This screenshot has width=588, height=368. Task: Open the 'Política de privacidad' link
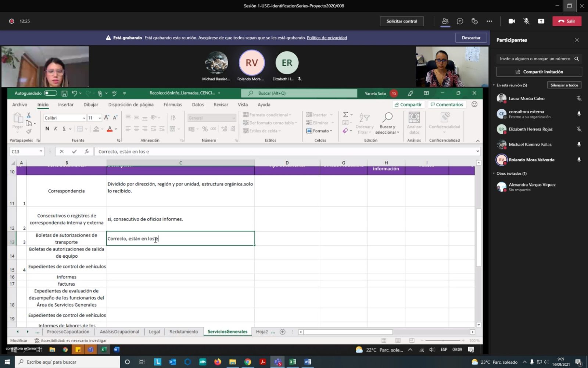327,38
